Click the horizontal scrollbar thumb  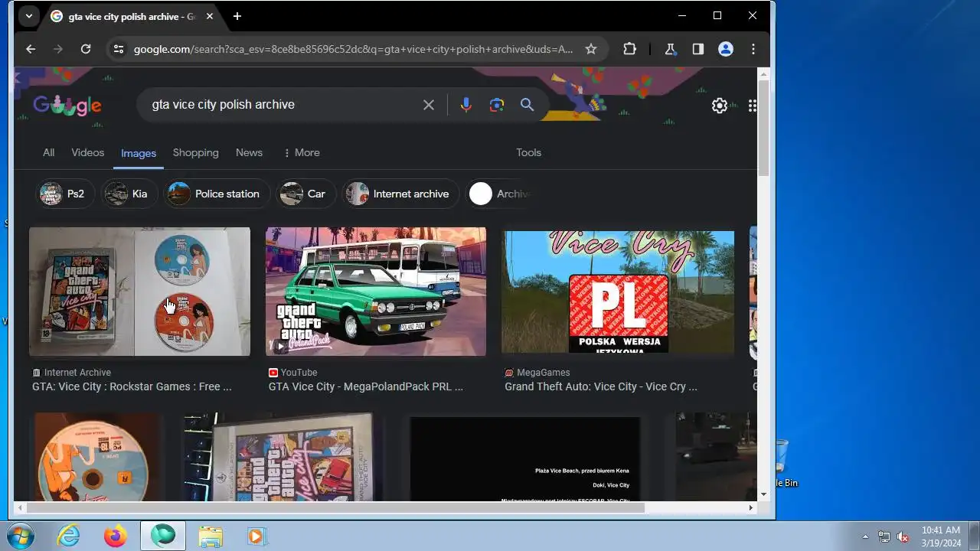(335, 507)
